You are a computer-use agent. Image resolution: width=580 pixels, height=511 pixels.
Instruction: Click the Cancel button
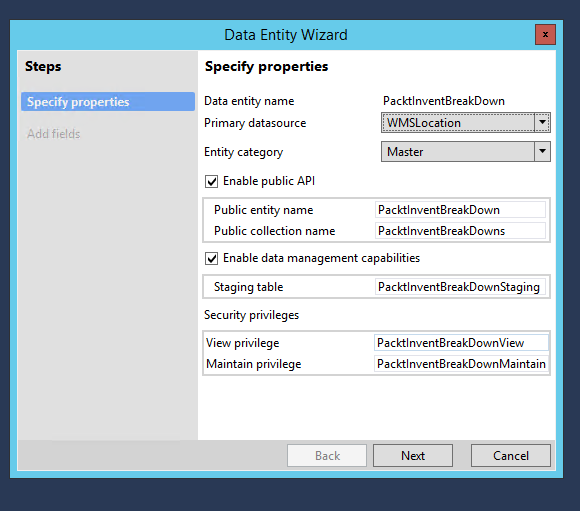tap(510, 455)
